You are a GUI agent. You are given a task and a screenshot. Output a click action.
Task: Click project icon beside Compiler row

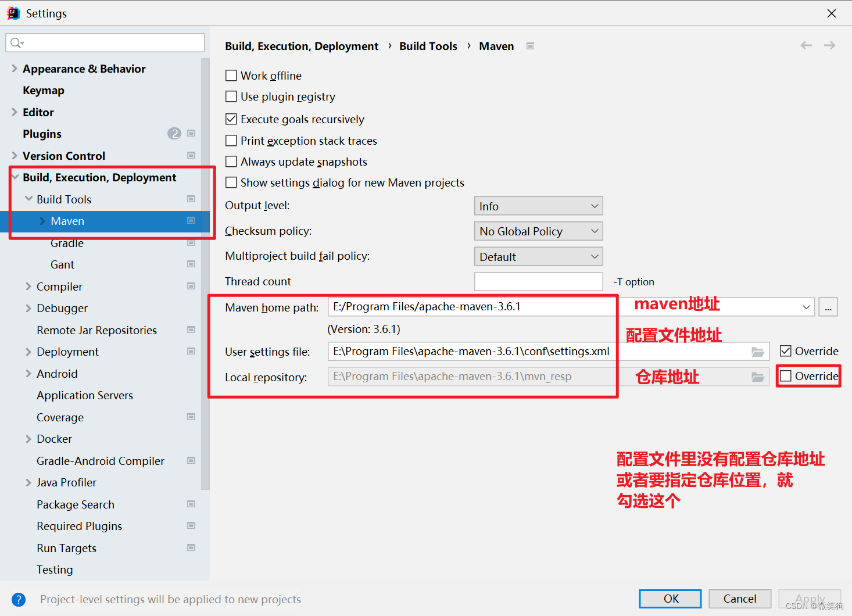pos(191,286)
